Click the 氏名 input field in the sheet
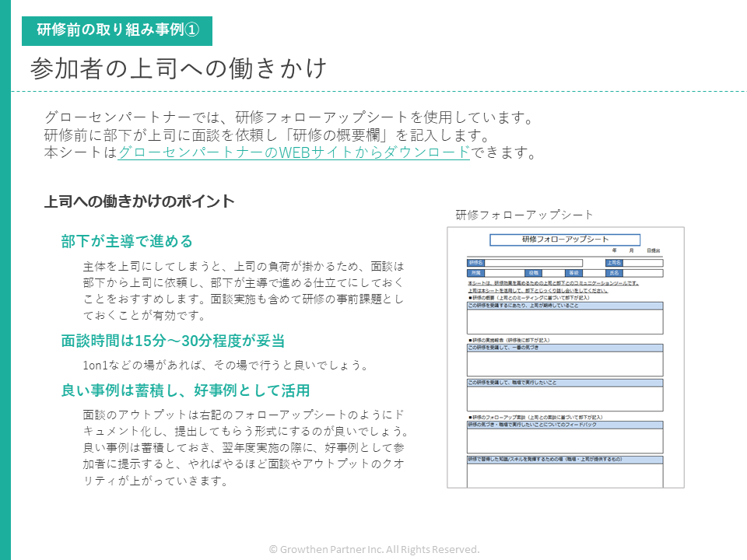This screenshot has width=747, height=560. pyautogui.click(x=643, y=274)
